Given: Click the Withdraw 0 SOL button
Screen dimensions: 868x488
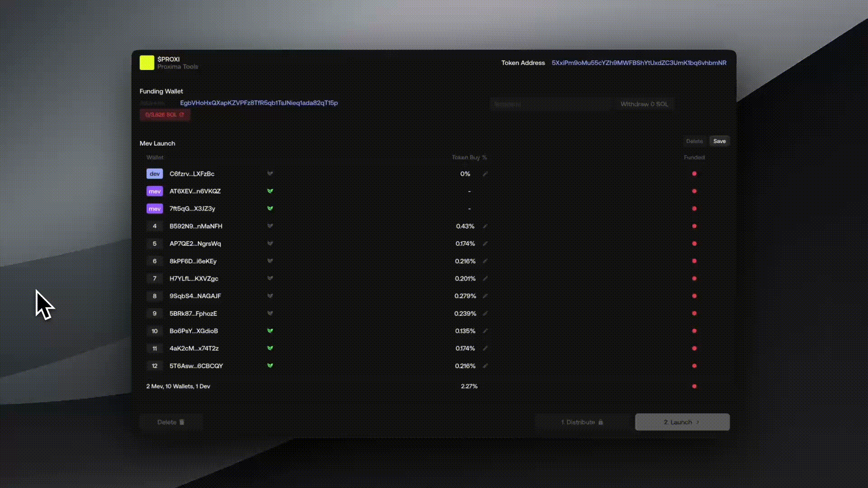Looking at the screenshot, I should 644,104.
